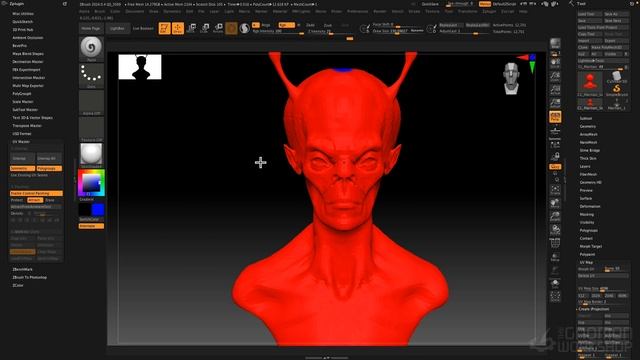Toggle the Attract painting button
This screenshot has width=640, height=360.
pos(35,200)
